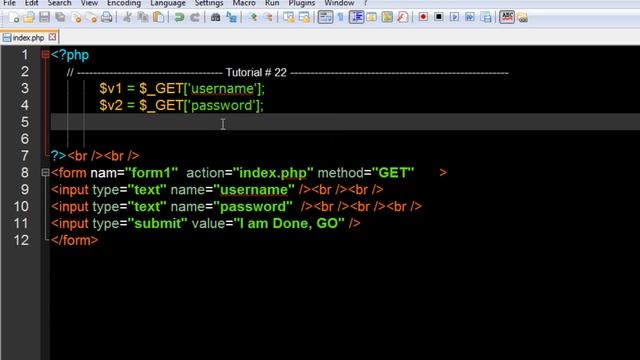Open the User Defined Language icon
This screenshot has width=640, height=360.
tap(371, 18)
